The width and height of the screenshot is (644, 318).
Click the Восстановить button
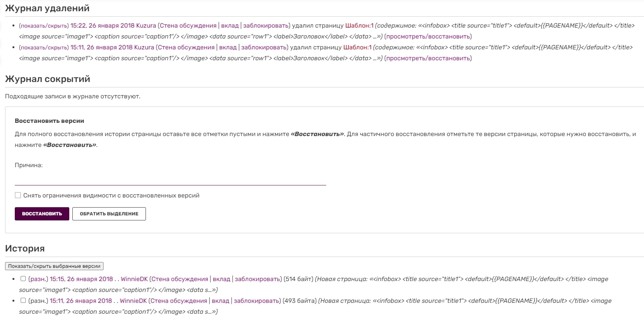tap(42, 214)
